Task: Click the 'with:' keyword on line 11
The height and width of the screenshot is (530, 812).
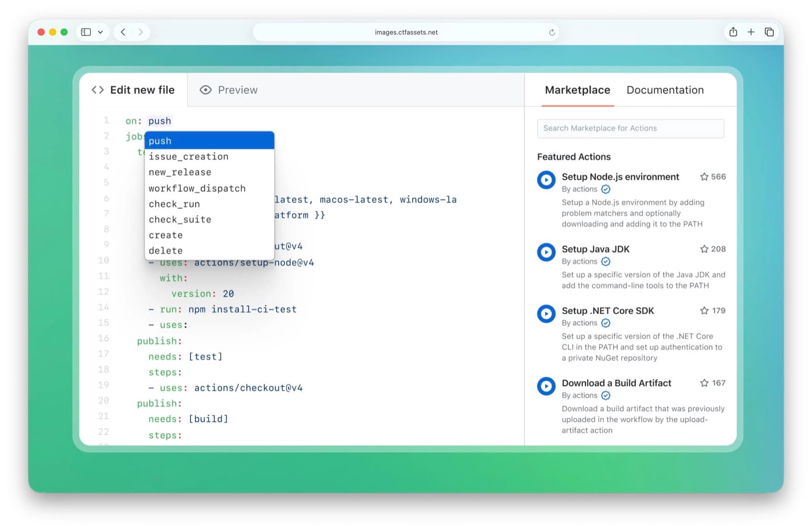Action: pos(174,278)
